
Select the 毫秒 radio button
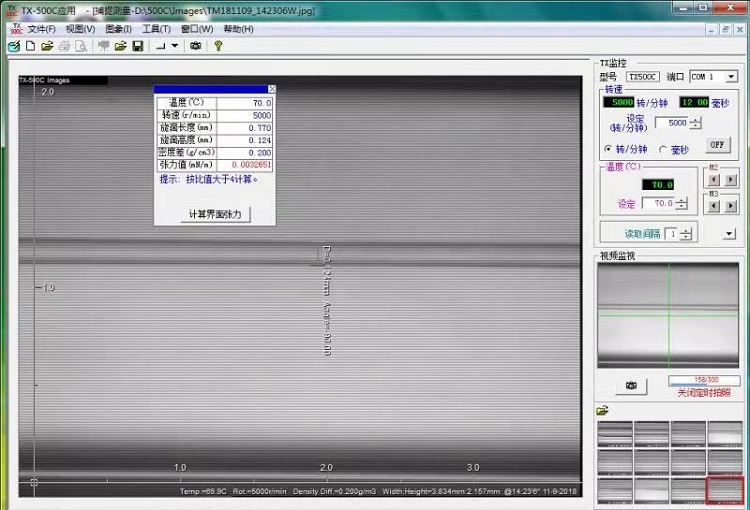(x=662, y=149)
